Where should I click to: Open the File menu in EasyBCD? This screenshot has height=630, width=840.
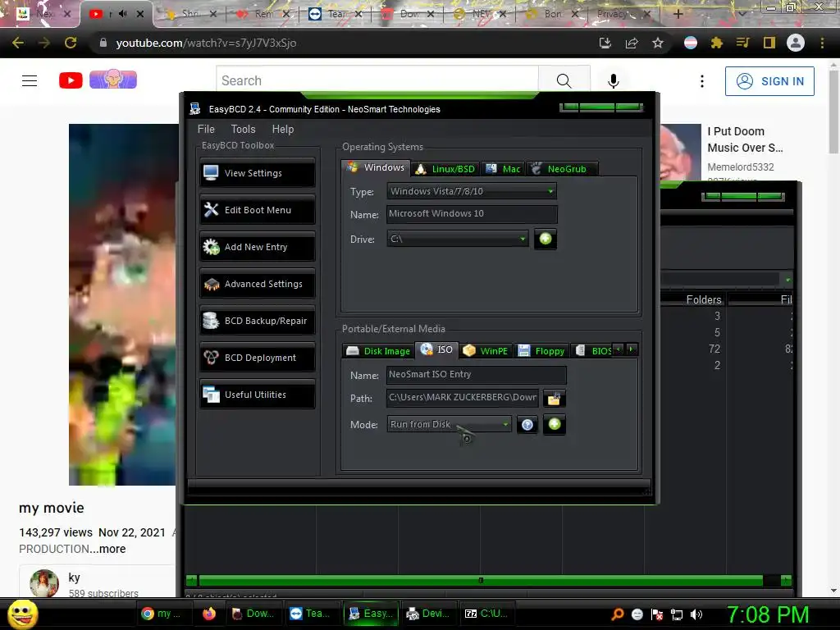[206, 129]
